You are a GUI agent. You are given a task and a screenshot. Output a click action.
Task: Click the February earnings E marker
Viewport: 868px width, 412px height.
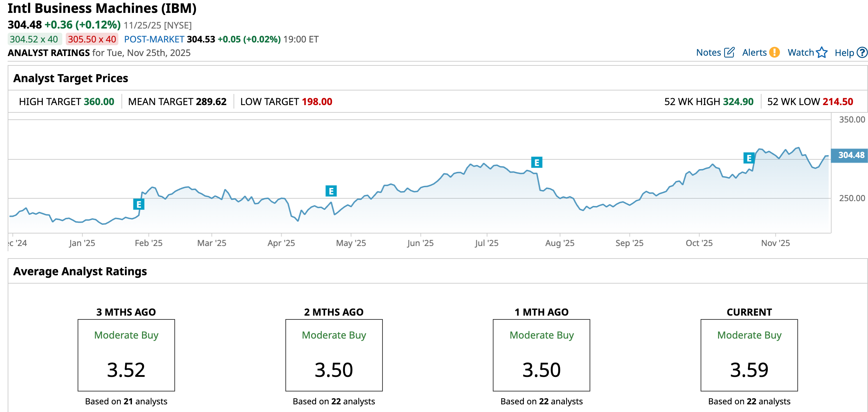[x=139, y=204]
